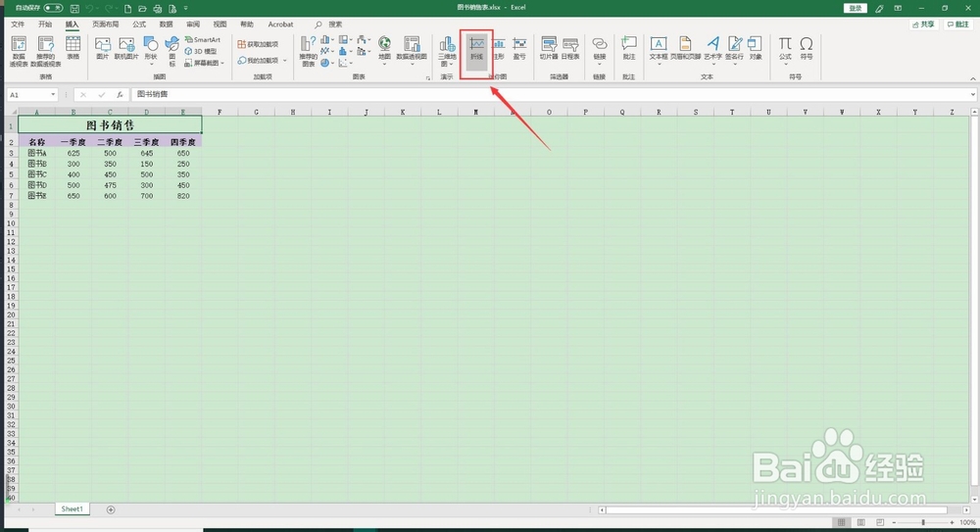The width and height of the screenshot is (980, 532).
Task: Click the Share (共享) button
Action: (x=924, y=24)
